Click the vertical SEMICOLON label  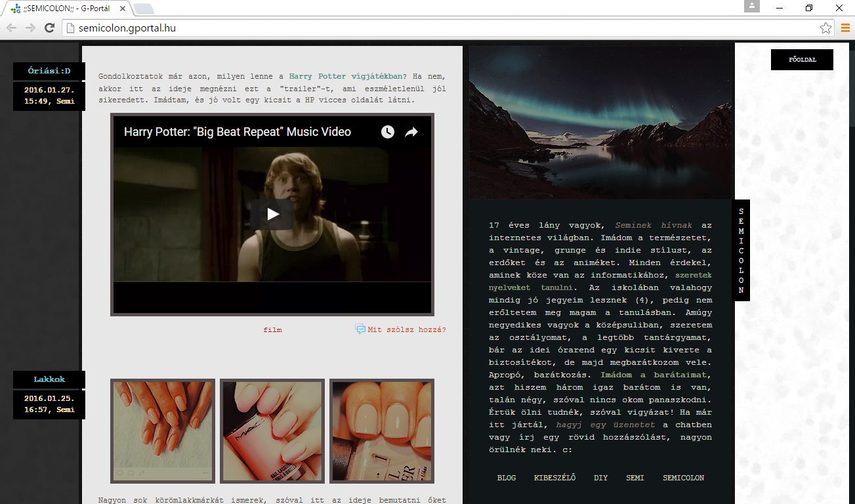[x=741, y=251]
